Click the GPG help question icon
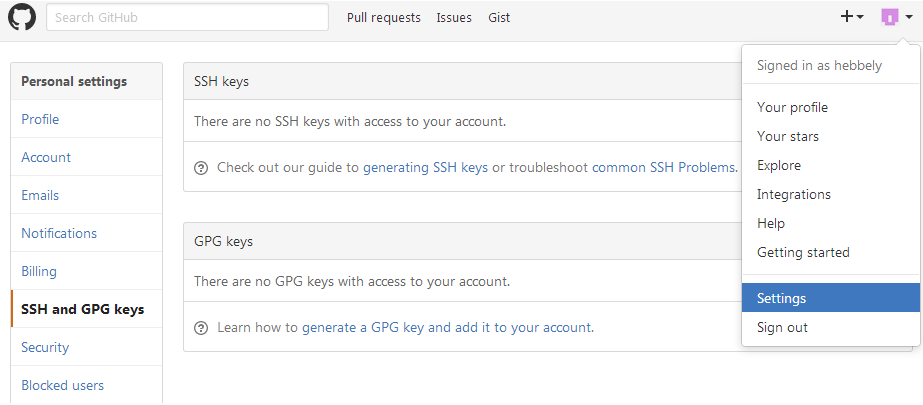Viewport: 923px width, 405px height. (x=201, y=327)
